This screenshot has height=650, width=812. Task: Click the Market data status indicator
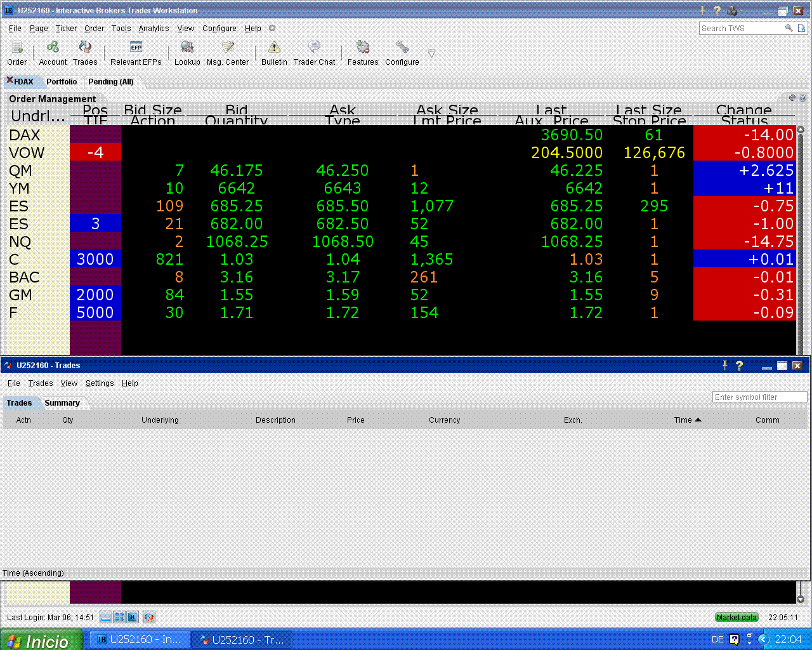(737, 618)
